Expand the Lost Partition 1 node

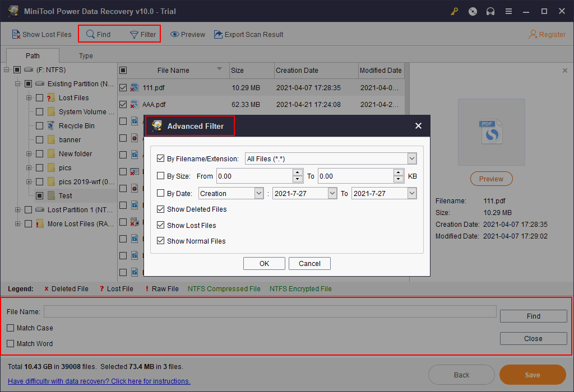pyautogui.click(x=17, y=209)
